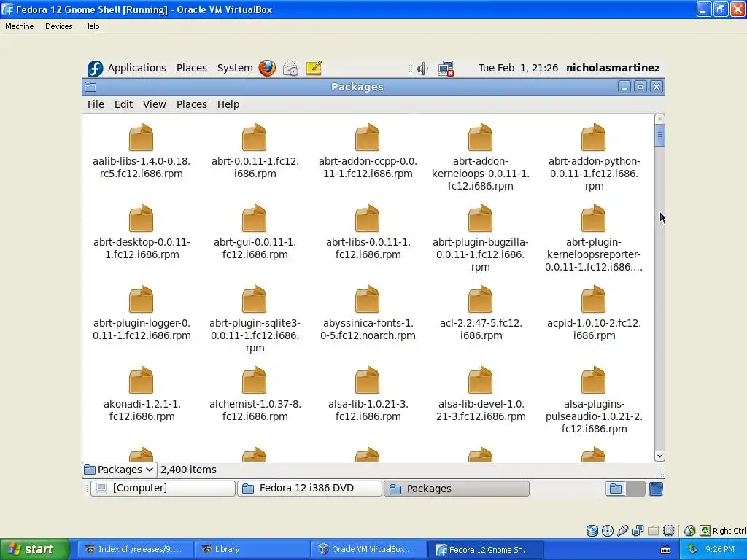Select abrt-plugin-logger package icon
The image size is (747, 560).
[141, 299]
